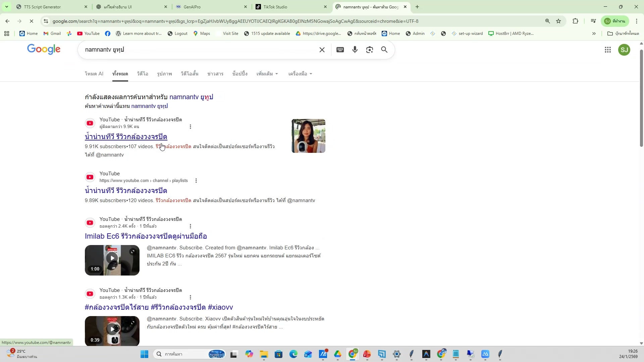Open the on-screen keyboard icon in search box
Image resolution: width=644 pixels, height=362 pixels.
[340, 50]
